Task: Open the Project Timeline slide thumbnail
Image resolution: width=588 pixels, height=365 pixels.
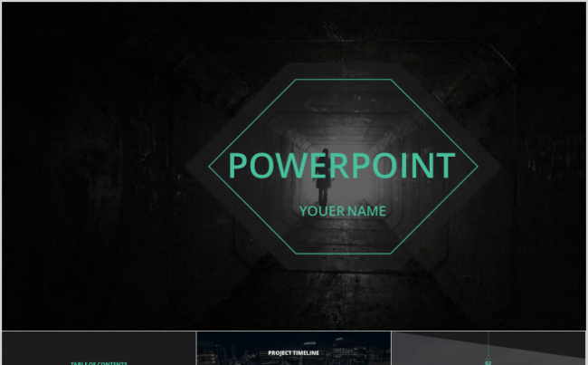Action: (294, 348)
